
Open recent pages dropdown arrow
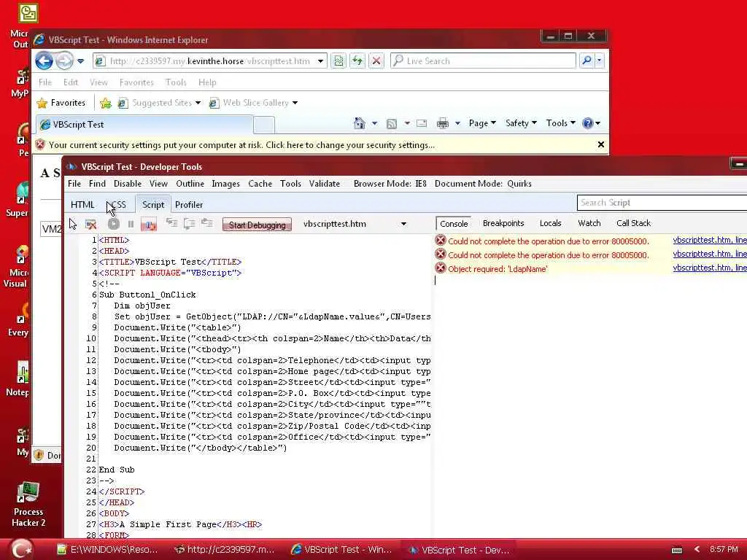80,61
